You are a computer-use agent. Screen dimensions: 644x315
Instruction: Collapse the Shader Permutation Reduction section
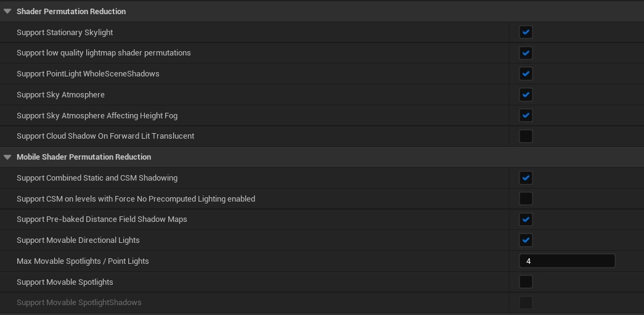pyautogui.click(x=7, y=11)
